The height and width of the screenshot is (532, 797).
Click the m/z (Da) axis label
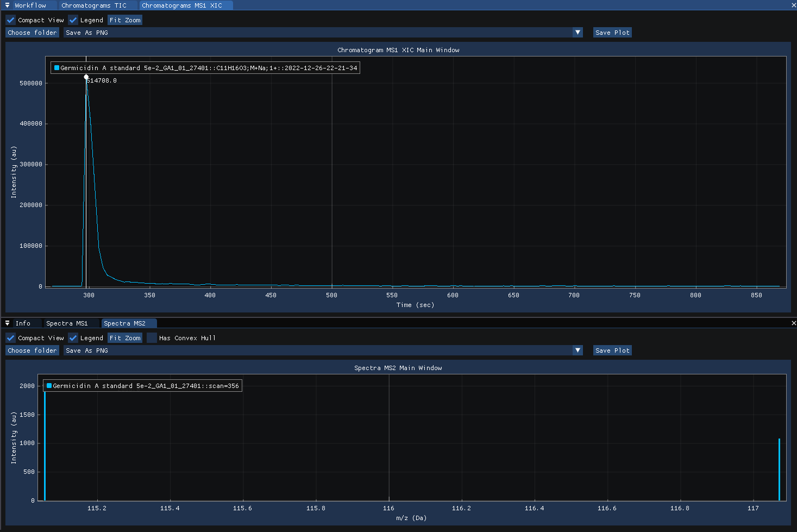point(411,518)
